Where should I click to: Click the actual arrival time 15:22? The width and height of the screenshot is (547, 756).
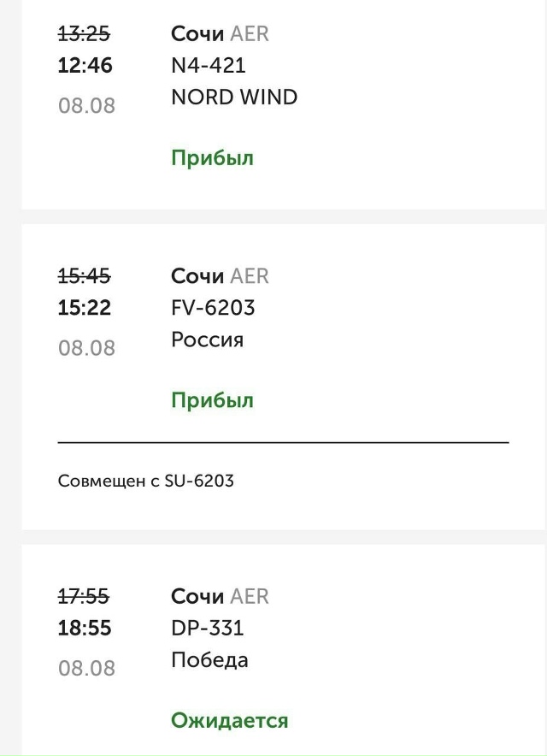(85, 308)
